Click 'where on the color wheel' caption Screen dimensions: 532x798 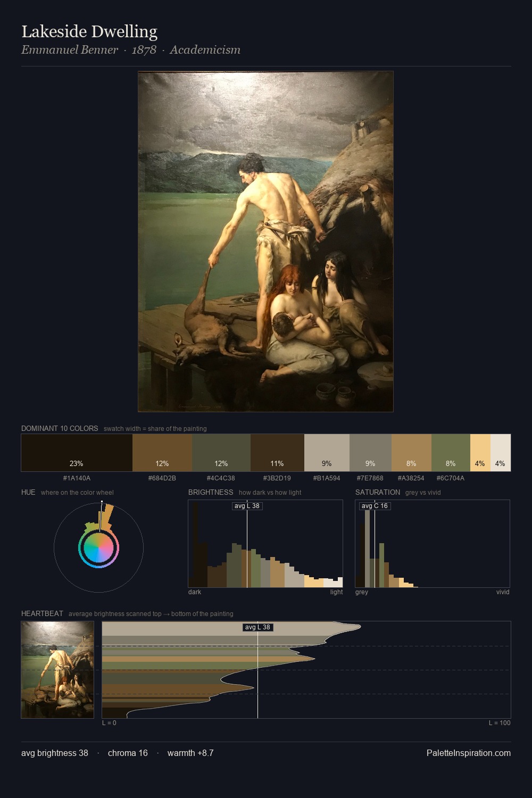click(x=77, y=493)
